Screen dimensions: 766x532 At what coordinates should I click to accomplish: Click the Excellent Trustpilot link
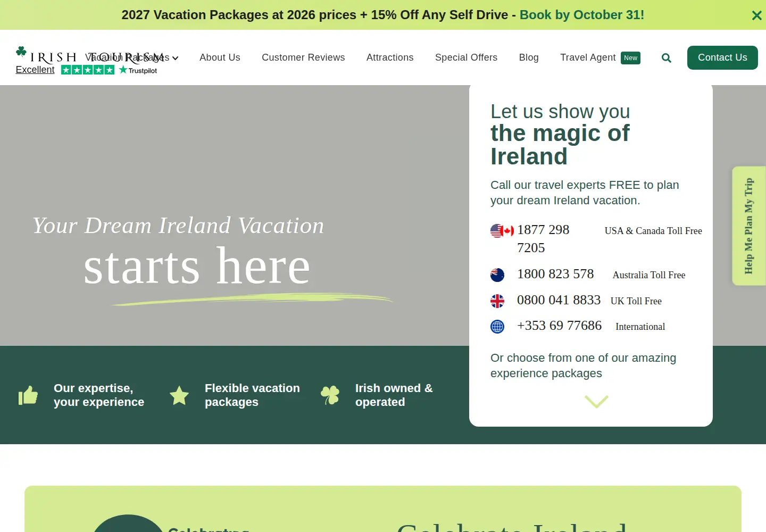click(x=35, y=70)
